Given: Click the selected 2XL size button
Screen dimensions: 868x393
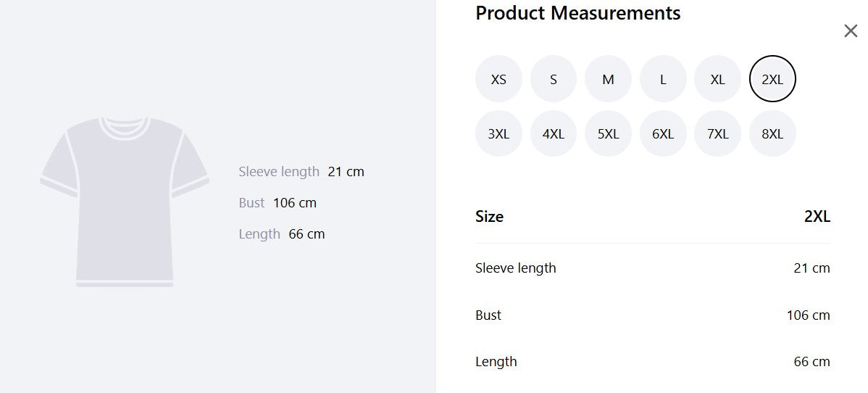Looking at the screenshot, I should [x=772, y=79].
